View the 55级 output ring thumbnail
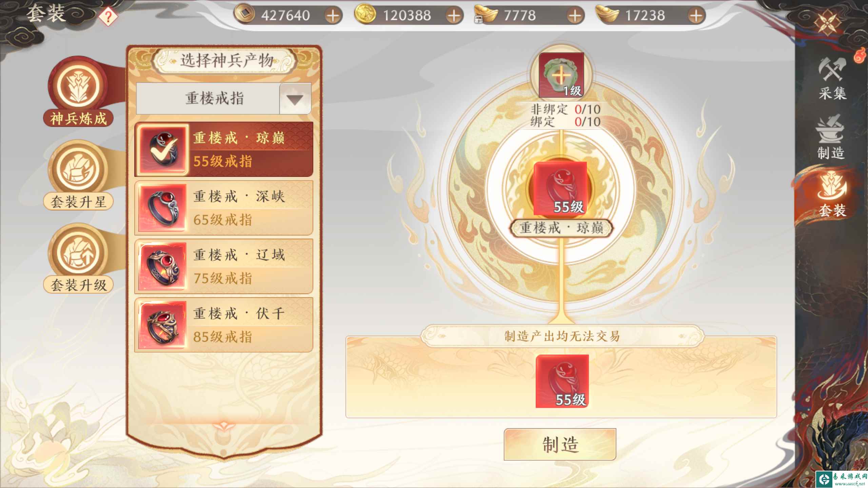The height and width of the screenshot is (488, 868). pos(562,381)
